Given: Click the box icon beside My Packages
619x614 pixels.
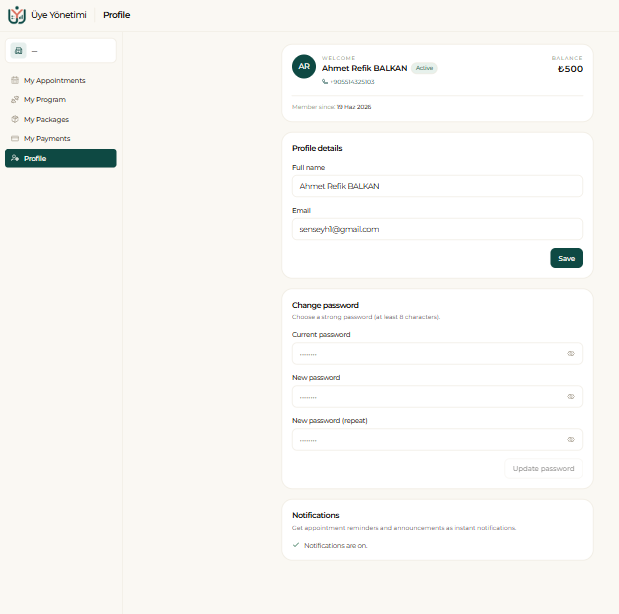Looking at the screenshot, I should [15, 119].
